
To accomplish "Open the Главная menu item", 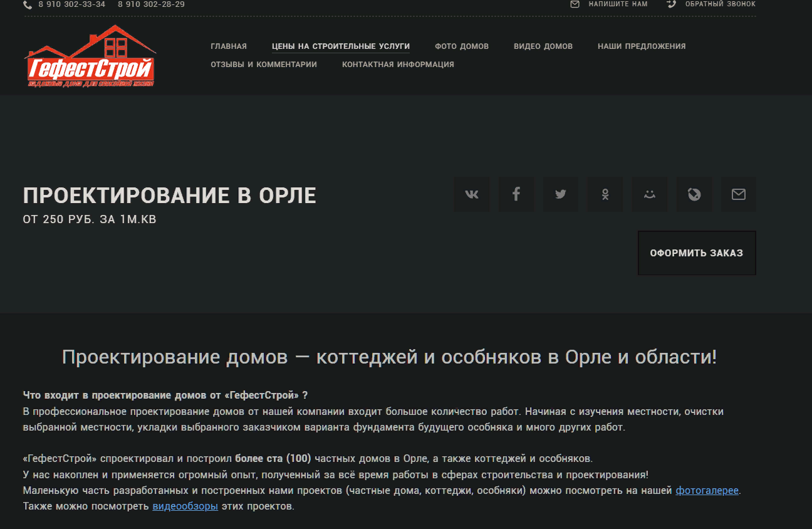I will pyautogui.click(x=229, y=46).
